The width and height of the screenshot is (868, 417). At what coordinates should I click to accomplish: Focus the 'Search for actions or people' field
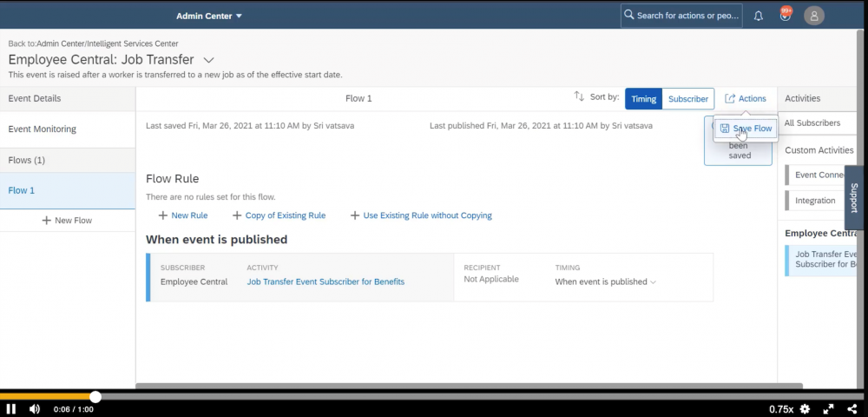pos(680,16)
